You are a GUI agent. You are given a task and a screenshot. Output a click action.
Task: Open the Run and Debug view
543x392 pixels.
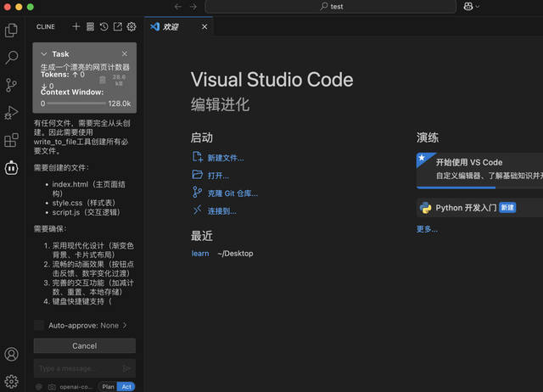pyautogui.click(x=12, y=112)
